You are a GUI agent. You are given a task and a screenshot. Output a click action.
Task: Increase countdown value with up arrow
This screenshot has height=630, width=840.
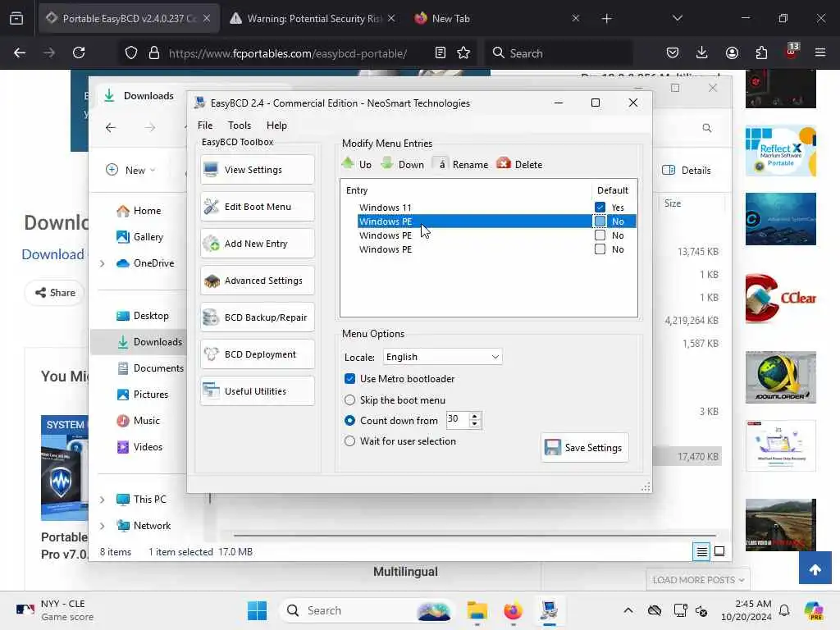click(475, 416)
